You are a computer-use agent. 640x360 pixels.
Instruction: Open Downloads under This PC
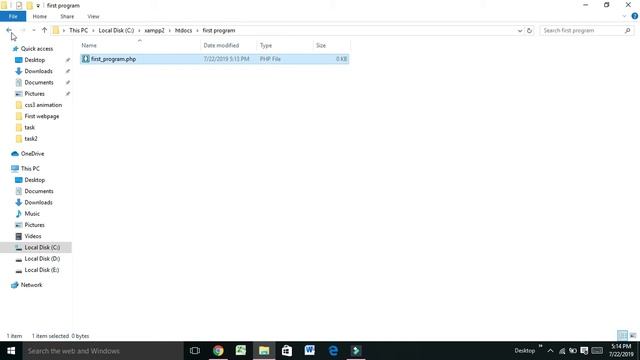click(x=38, y=202)
